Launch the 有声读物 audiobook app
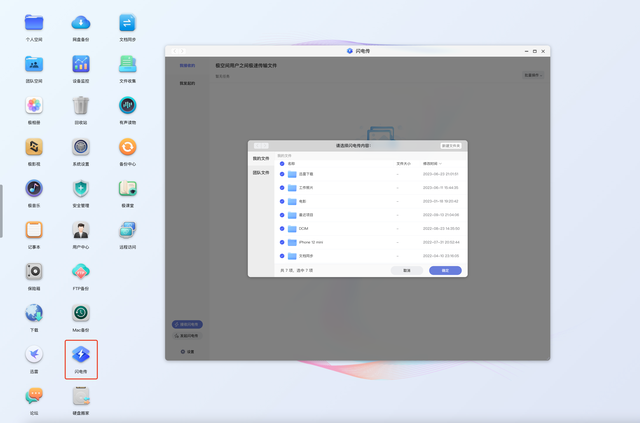 tap(127, 106)
